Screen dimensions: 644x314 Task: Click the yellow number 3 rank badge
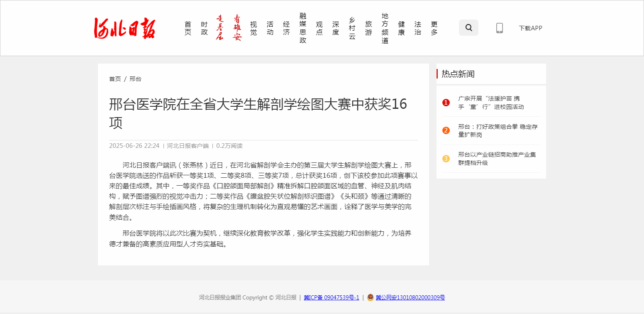[x=446, y=158]
